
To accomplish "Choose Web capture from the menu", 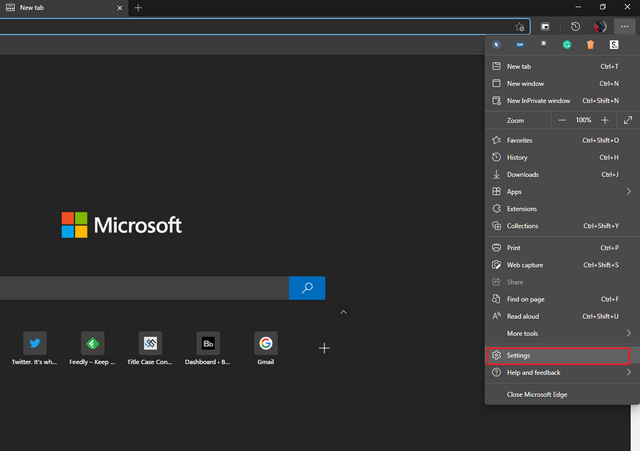I will click(562, 265).
